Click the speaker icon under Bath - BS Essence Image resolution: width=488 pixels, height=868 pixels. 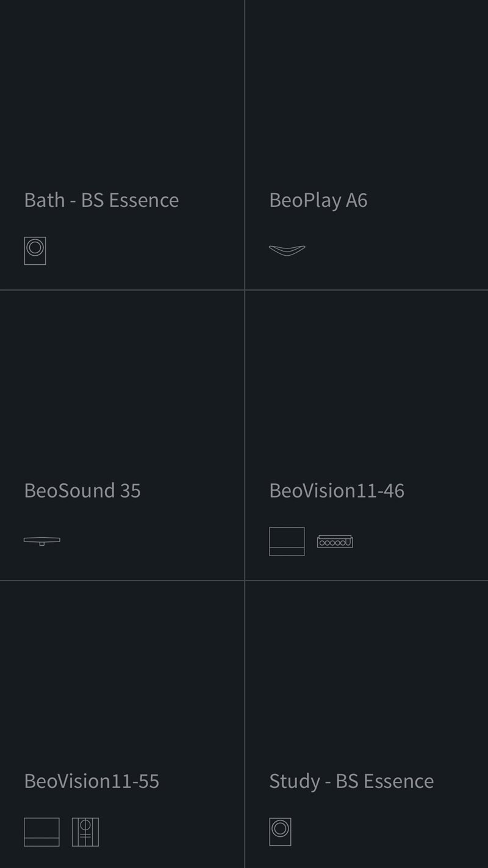35,250
